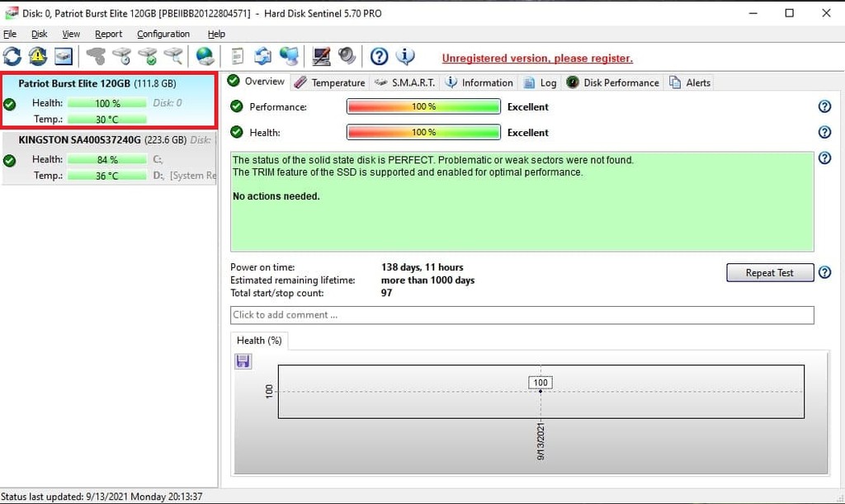
Task: Click the Health 100% gradient bar
Action: coord(423,132)
